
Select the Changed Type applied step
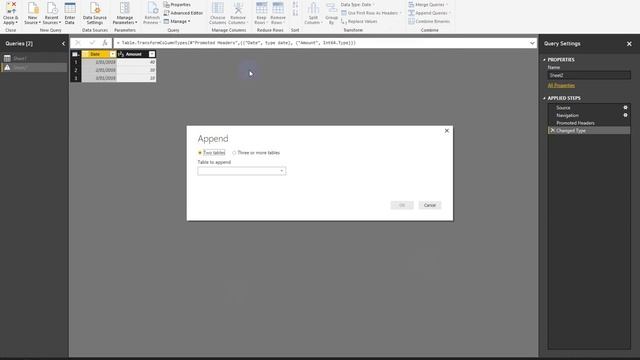tap(589, 131)
